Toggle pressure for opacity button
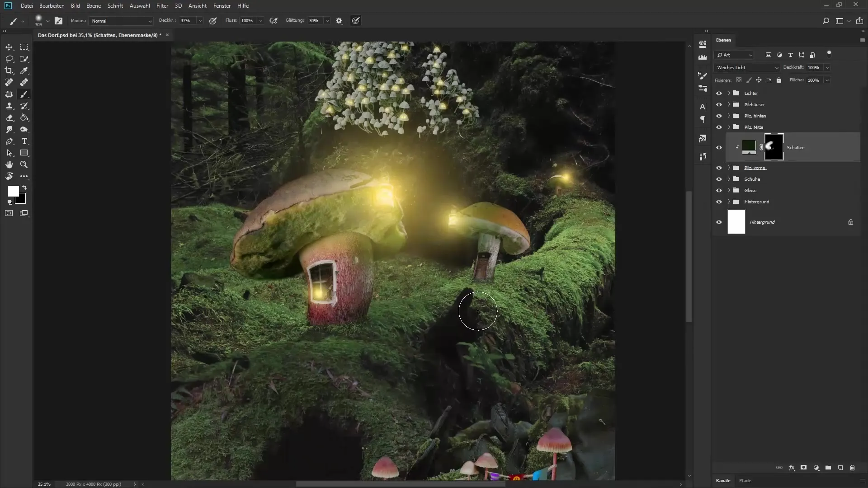The image size is (868, 488). [x=213, y=21]
